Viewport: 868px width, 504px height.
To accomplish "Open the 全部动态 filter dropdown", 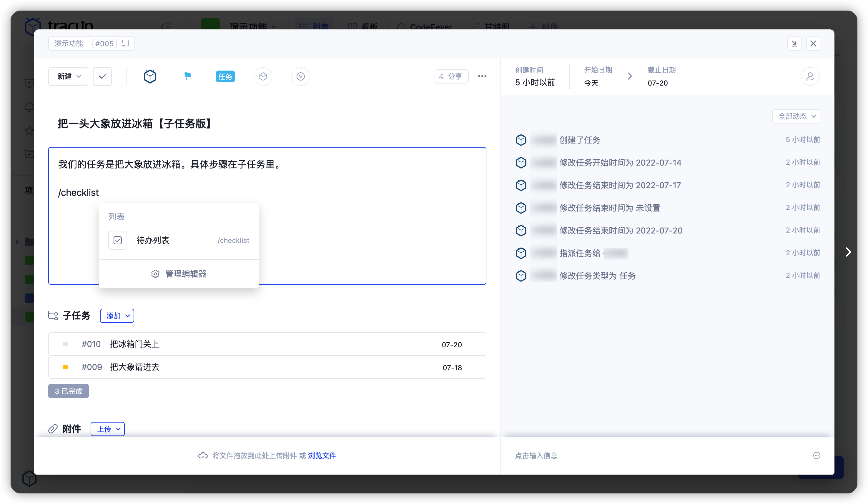I will [x=796, y=116].
